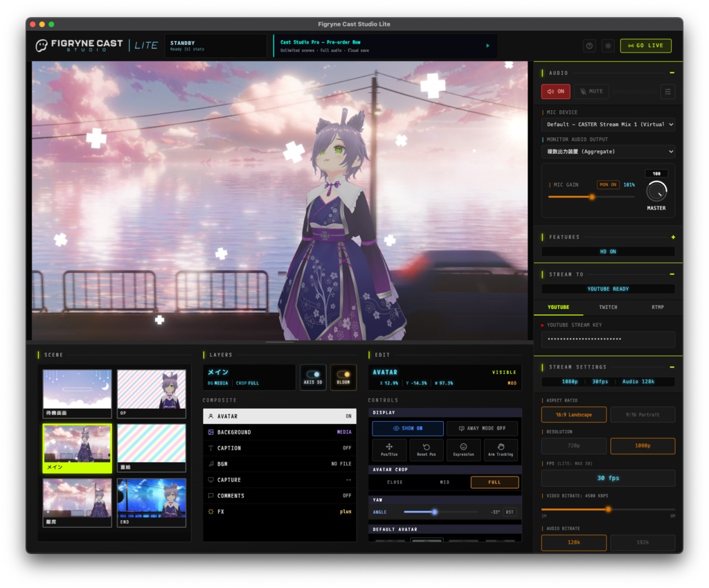This screenshot has height=588, width=709.
Task: Select the CAPTION composite layer row
Action: (x=280, y=448)
